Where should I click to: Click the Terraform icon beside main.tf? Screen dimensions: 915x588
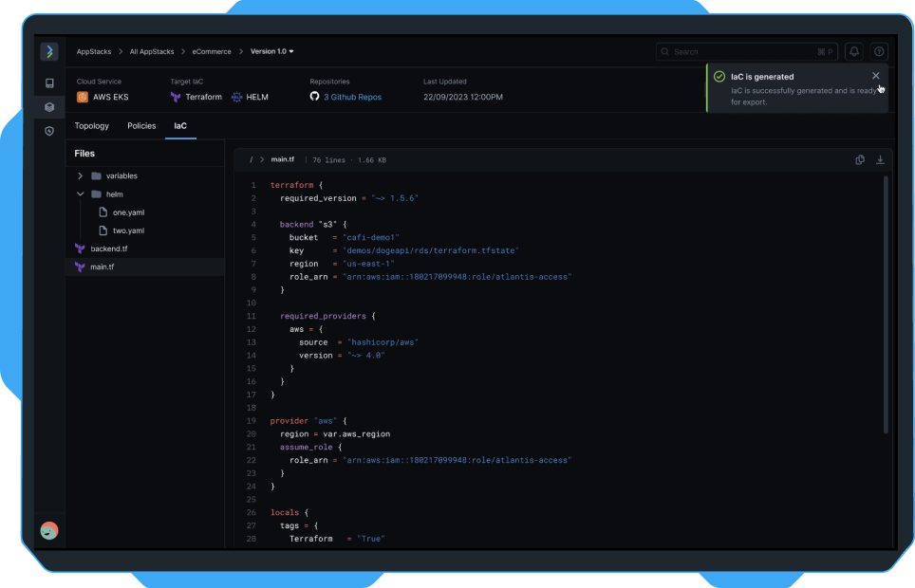[x=80, y=267]
